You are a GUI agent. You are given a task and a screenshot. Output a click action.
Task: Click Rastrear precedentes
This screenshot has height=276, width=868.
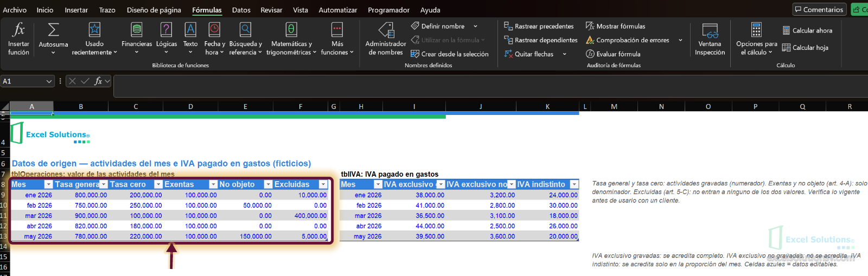click(539, 26)
